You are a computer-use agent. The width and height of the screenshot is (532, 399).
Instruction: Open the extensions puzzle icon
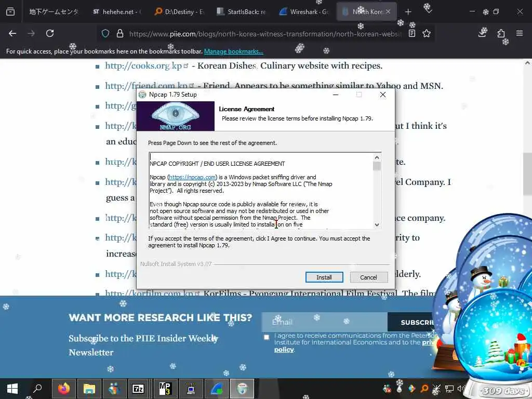point(501,33)
